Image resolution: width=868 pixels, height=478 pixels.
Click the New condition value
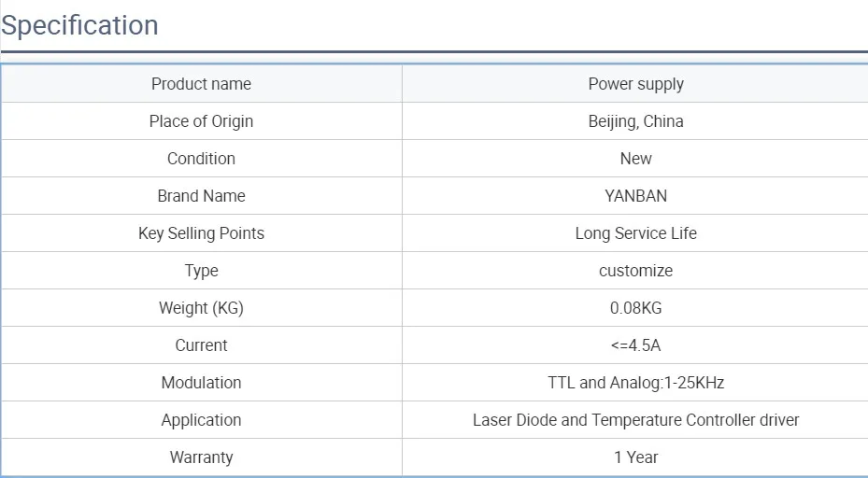(635, 158)
